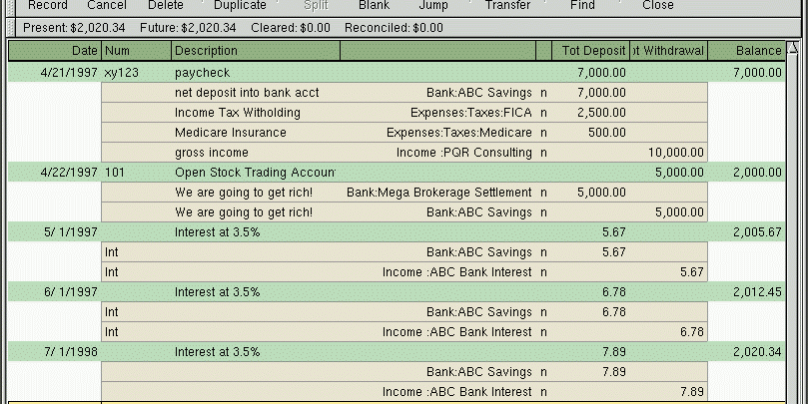Jump to a blank transaction with Blank
Image resolution: width=808 pixels, height=404 pixels.
point(373,6)
